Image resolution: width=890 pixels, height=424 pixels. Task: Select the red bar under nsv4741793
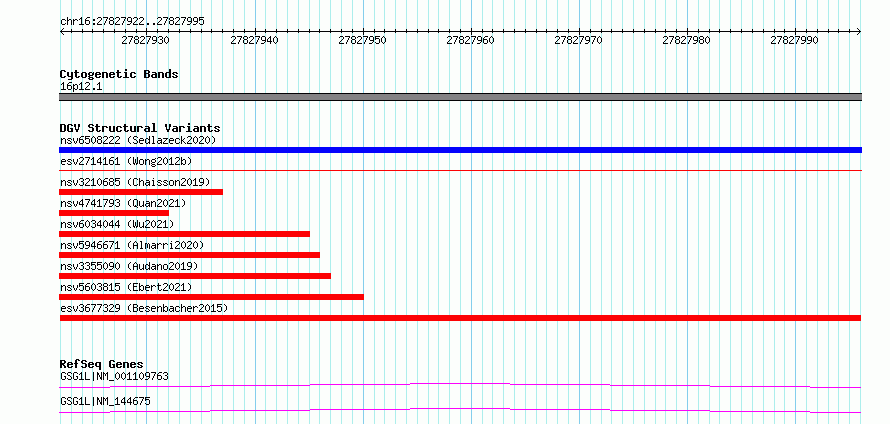[114, 213]
